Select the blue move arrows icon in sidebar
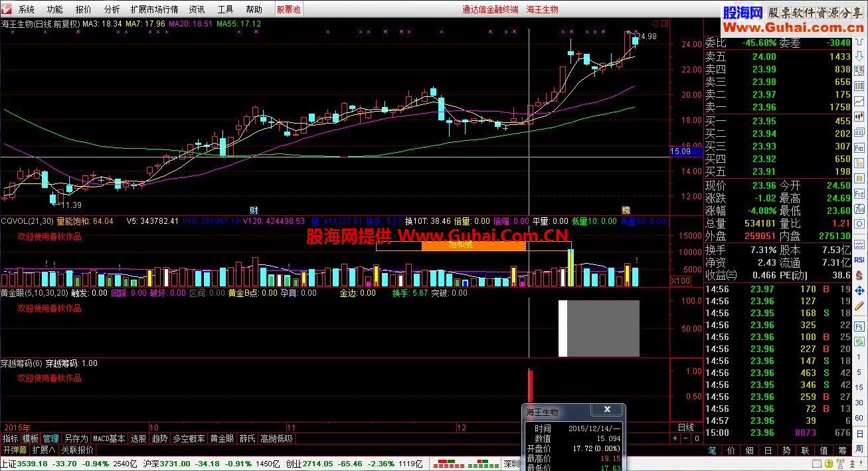 point(859,291)
